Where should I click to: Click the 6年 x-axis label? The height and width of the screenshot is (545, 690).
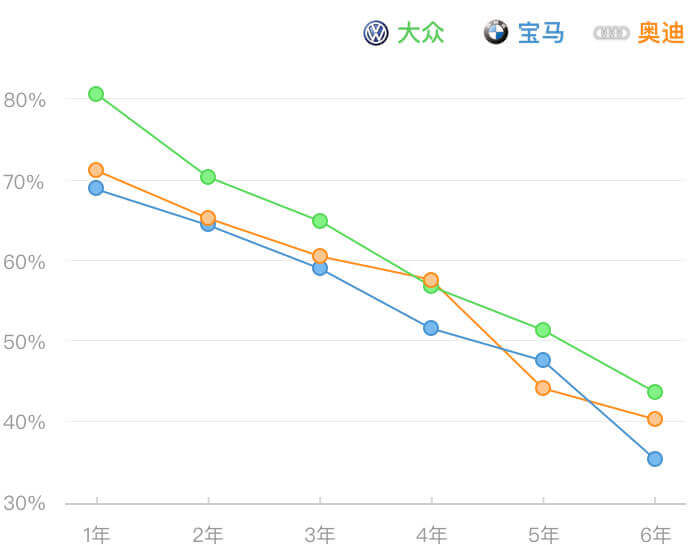pyautogui.click(x=655, y=534)
